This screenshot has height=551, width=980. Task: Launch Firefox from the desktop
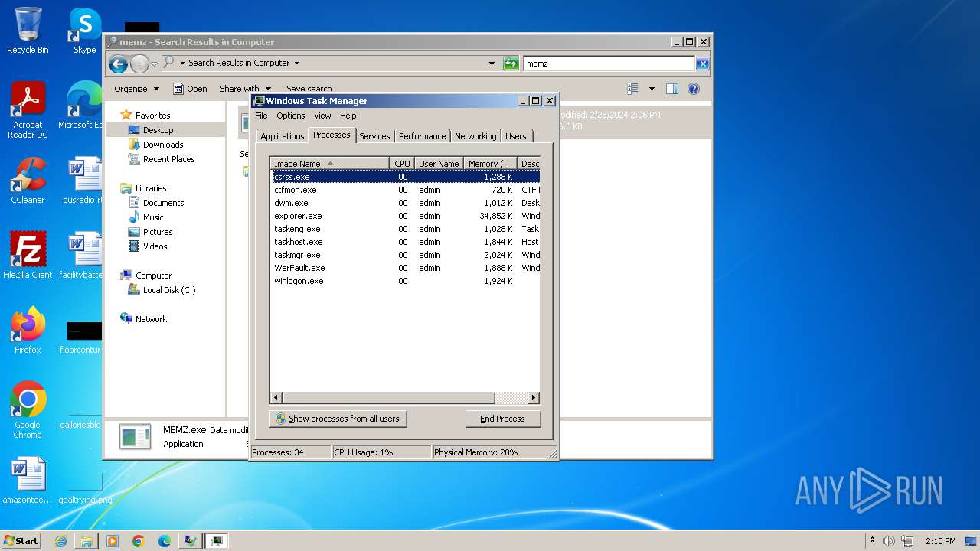pos(28,331)
